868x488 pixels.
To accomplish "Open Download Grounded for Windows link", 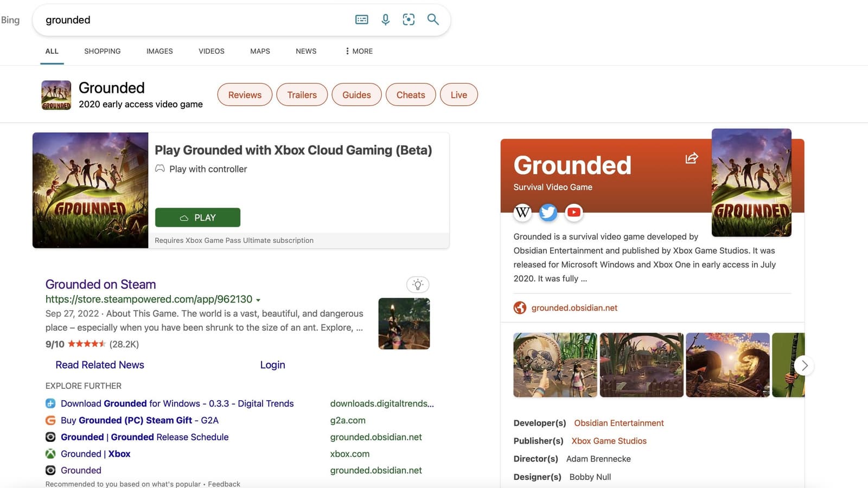I will click(x=177, y=403).
